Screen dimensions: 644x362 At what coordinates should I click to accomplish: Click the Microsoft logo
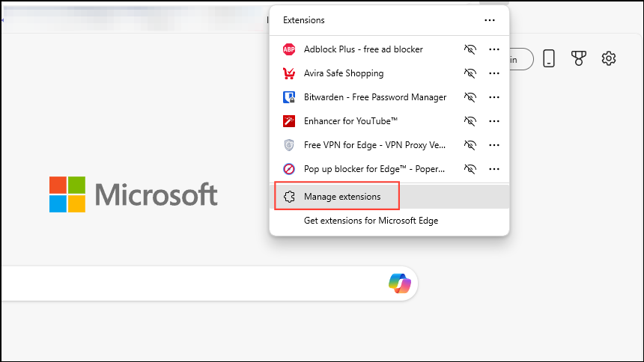coord(133,194)
